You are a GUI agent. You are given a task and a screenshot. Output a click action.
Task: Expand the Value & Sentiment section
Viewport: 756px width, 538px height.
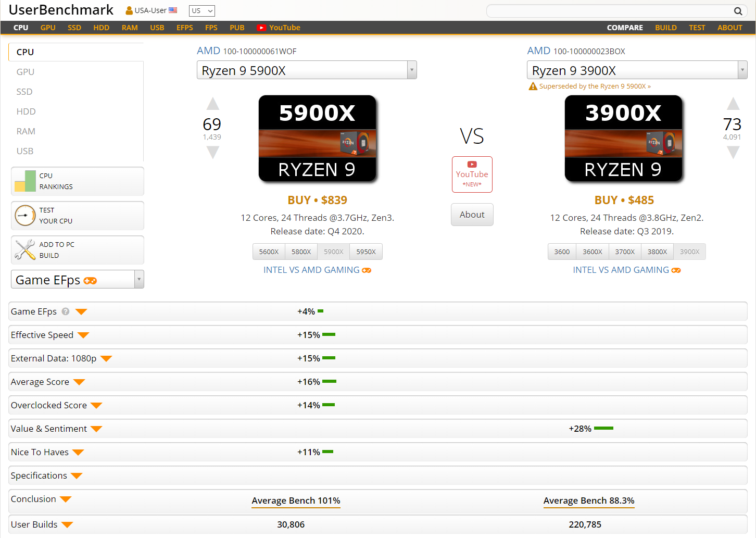96,429
